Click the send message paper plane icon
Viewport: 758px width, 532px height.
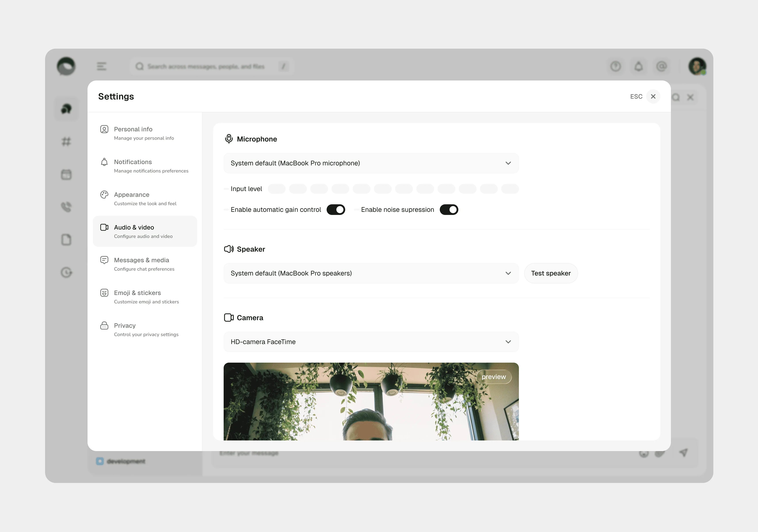pyautogui.click(x=683, y=453)
